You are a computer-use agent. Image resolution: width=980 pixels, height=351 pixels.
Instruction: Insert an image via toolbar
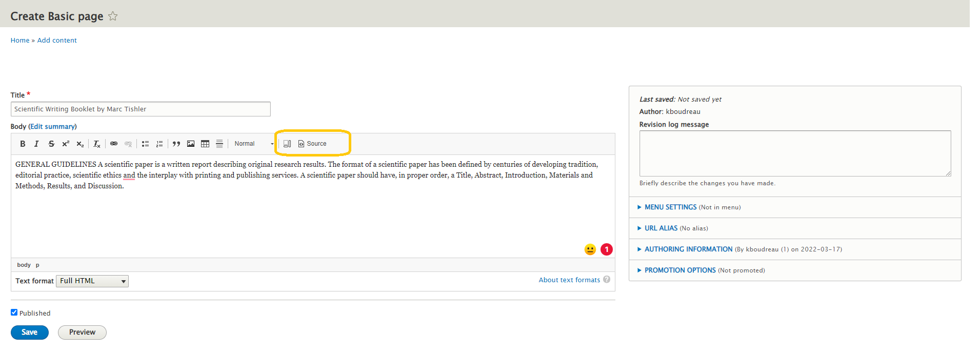click(191, 144)
